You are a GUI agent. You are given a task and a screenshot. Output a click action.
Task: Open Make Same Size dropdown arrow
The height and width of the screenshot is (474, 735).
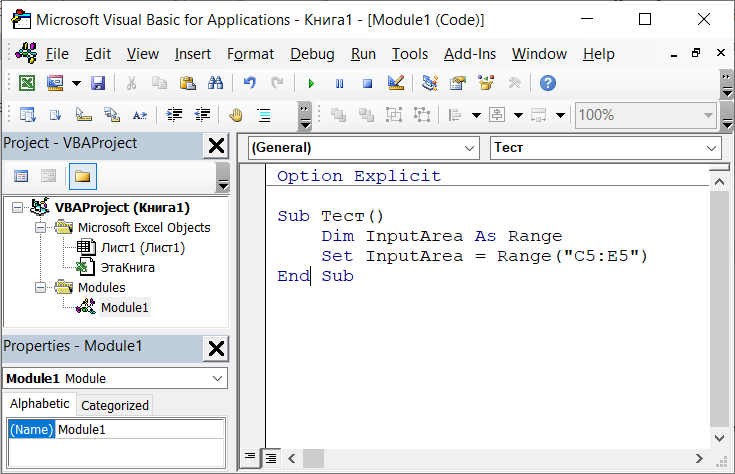pyautogui.click(x=561, y=115)
